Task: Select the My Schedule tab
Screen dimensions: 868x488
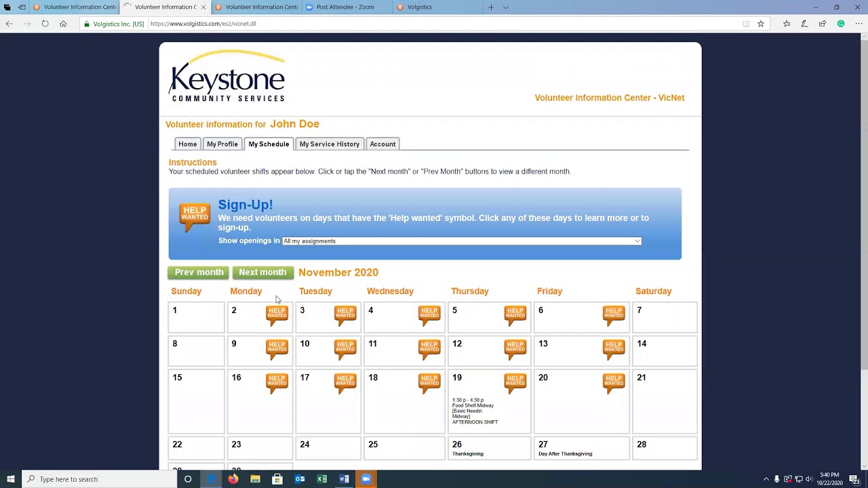Action: point(269,144)
